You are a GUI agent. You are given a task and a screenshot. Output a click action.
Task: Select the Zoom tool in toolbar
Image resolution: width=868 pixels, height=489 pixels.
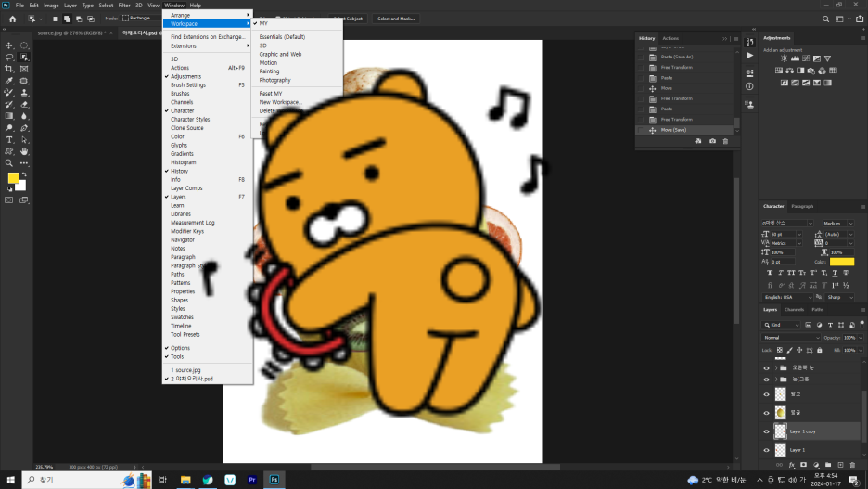pos(9,163)
